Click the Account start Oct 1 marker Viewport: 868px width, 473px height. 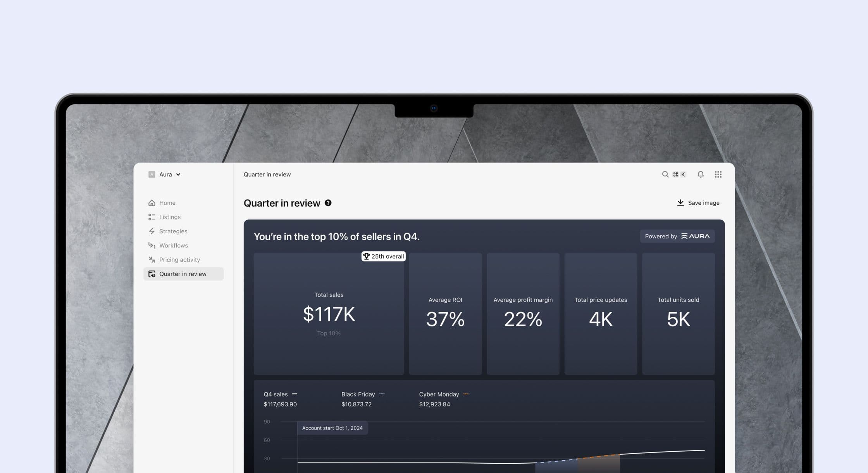point(332,428)
